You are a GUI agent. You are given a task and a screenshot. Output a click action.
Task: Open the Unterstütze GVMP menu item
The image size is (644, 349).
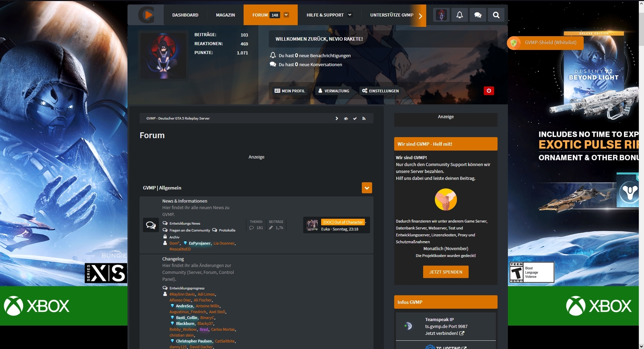coord(392,15)
